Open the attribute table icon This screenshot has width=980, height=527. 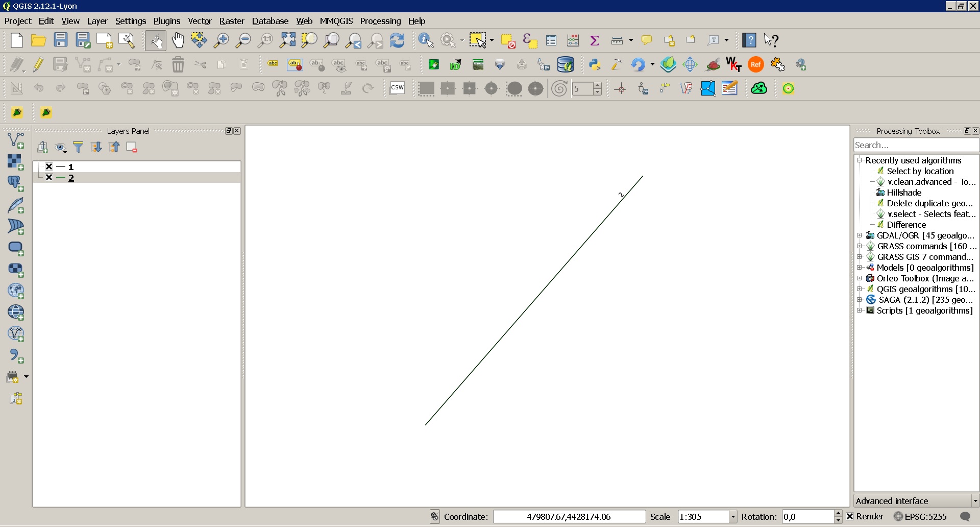[551, 40]
